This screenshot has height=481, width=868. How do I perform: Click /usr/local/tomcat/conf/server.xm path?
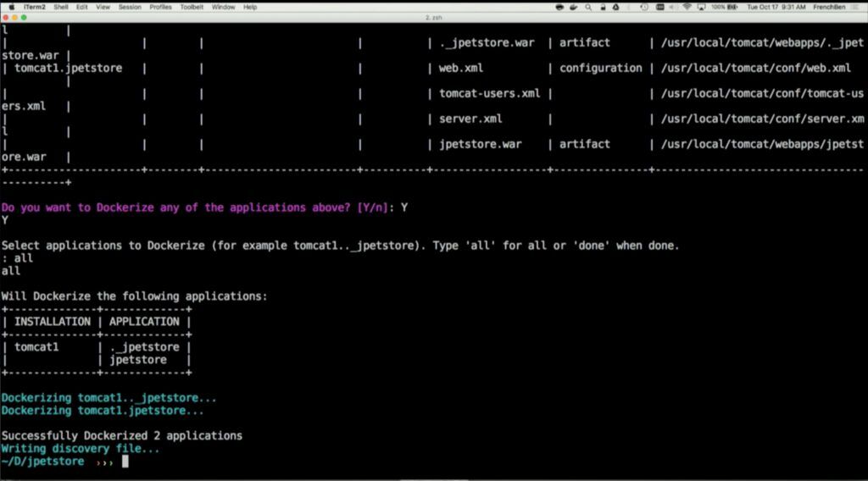tap(762, 119)
